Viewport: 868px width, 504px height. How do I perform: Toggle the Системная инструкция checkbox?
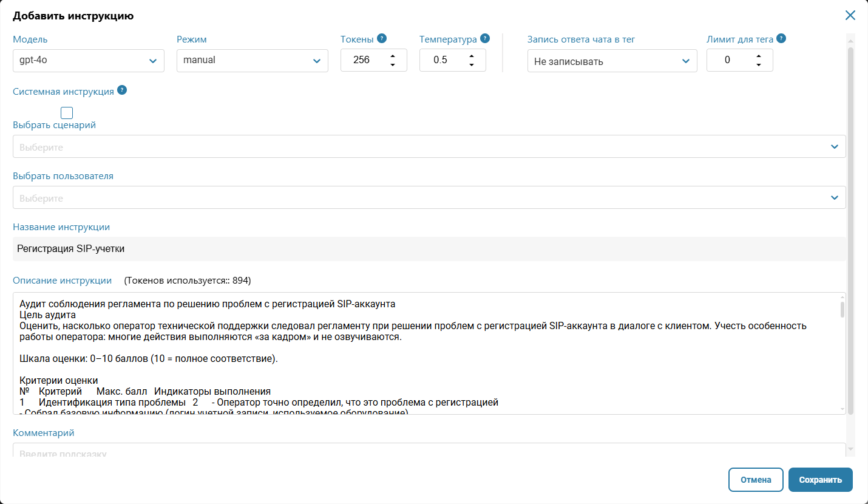(67, 113)
